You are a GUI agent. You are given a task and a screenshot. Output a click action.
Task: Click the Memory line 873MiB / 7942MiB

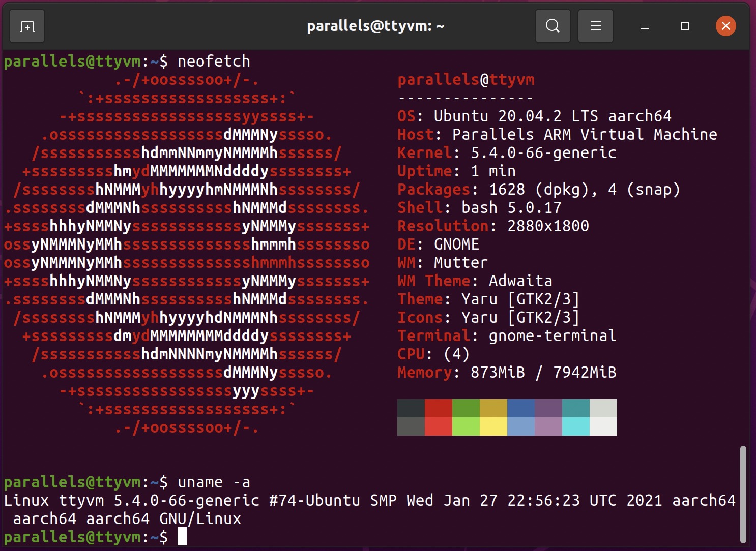pos(507,373)
